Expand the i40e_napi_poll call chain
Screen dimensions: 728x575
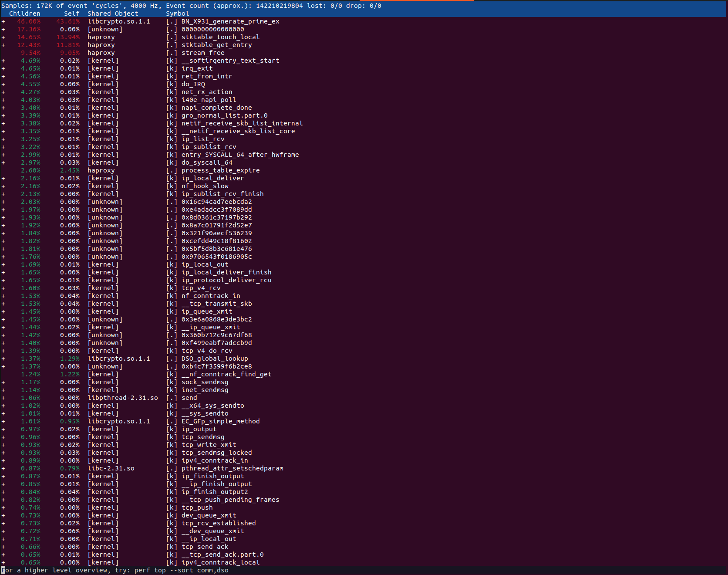tap(3, 100)
